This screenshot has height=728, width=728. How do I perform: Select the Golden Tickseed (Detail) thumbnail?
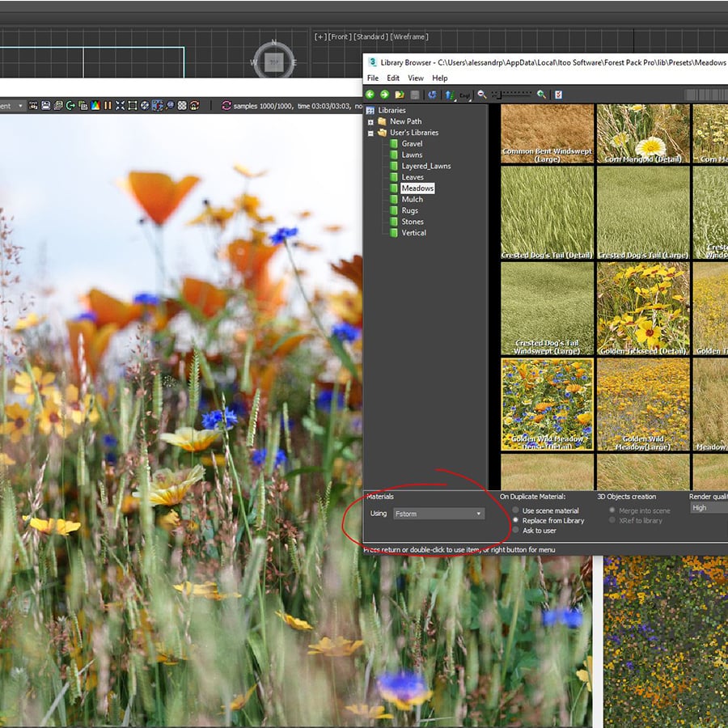[x=643, y=308]
